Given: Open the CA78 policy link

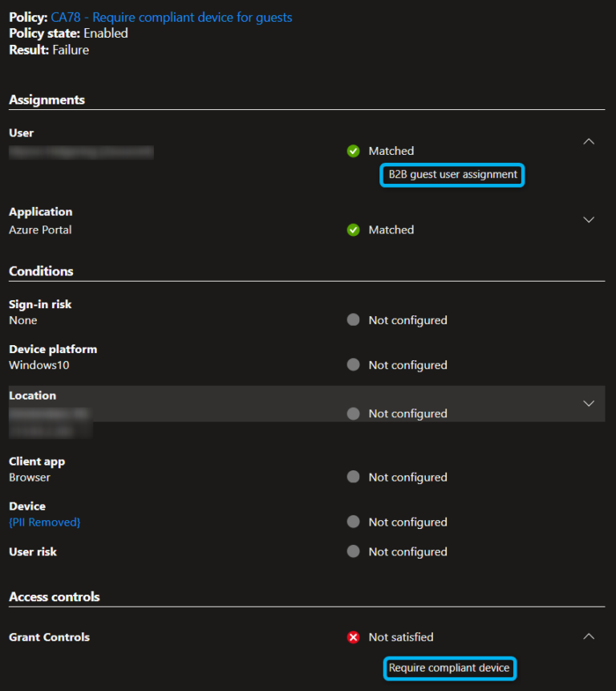Looking at the screenshot, I should (171, 17).
